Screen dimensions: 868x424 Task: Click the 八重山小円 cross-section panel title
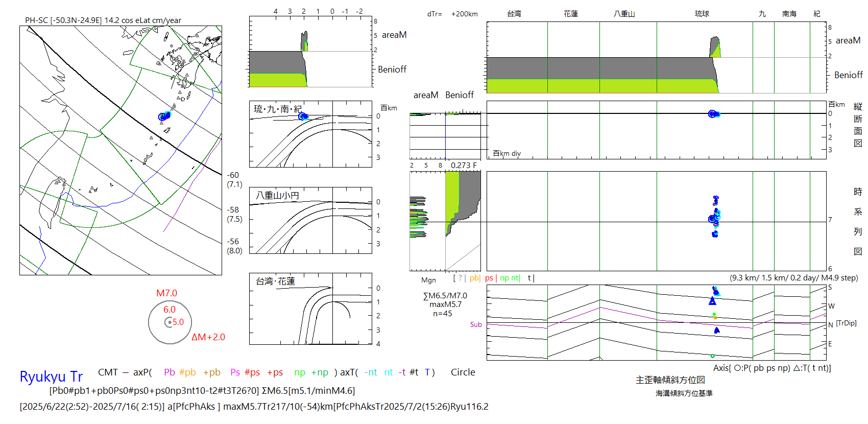[277, 196]
